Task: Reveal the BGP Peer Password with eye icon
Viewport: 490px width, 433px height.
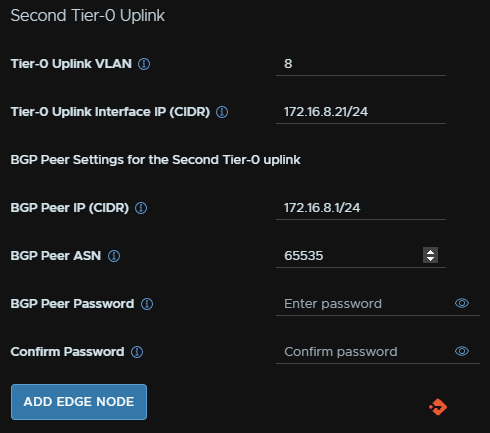Action: 462,303
